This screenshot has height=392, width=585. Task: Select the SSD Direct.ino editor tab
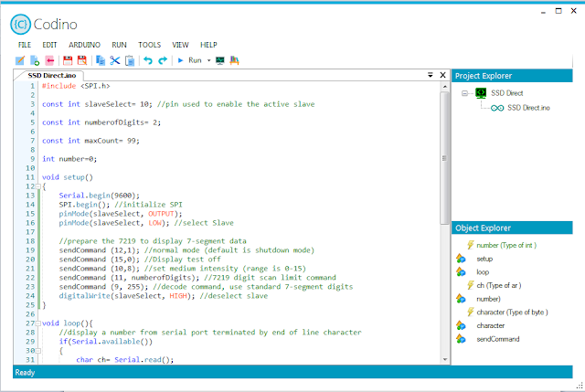(x=52, y=75)
